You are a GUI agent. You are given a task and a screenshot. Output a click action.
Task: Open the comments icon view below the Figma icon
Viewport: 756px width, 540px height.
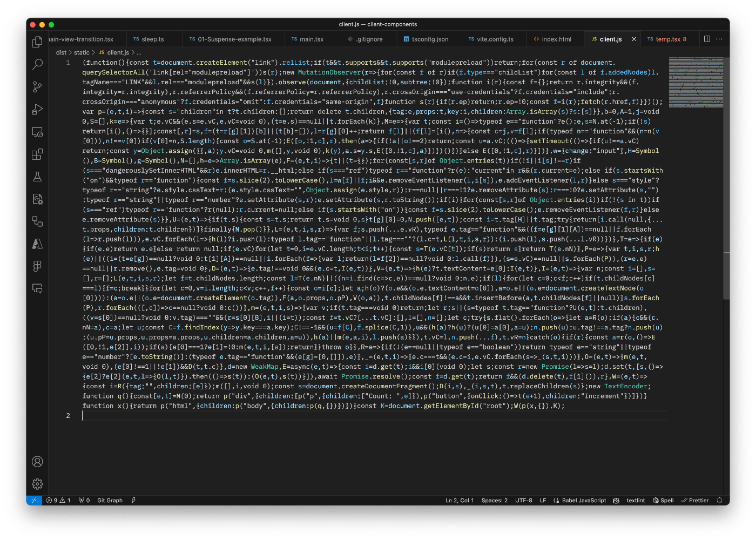click(37, 288)
